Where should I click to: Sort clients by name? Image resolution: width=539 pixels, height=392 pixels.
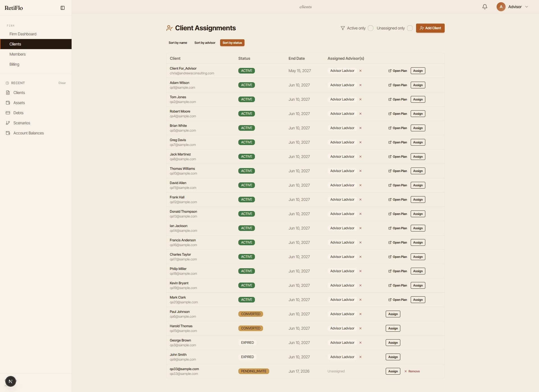[178, 43]
